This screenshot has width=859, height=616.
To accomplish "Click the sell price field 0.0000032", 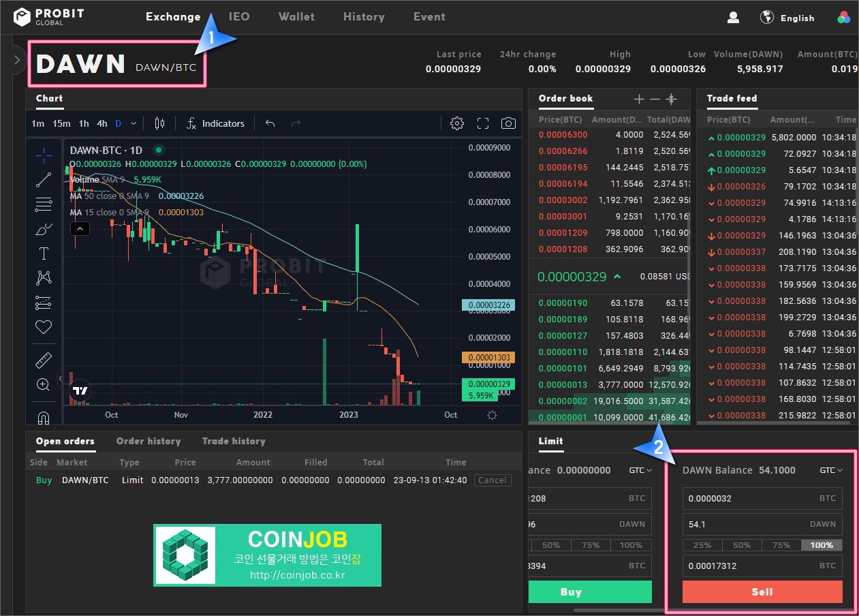I will pyautogui.click(x=762, y=498).
